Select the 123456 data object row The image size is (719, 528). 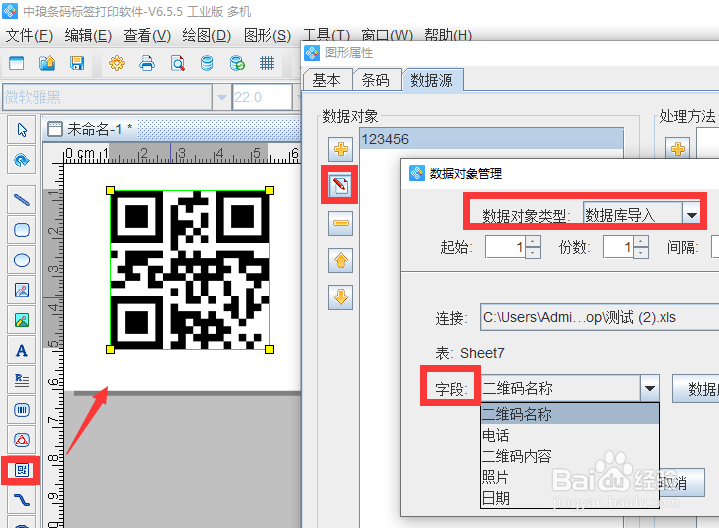(491, 139)
